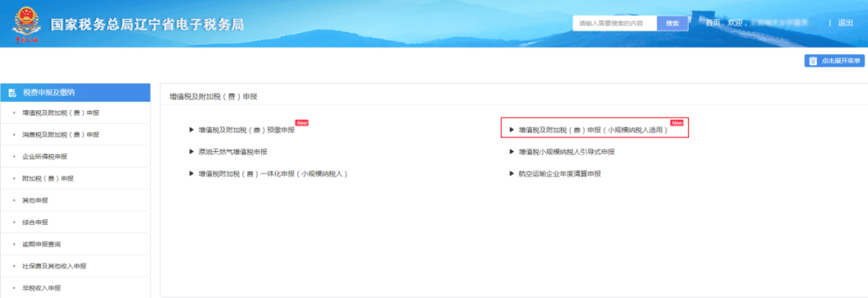Open 综合申报 sidebar item
This screenshot has height=298, width=868.
[35, 222]
